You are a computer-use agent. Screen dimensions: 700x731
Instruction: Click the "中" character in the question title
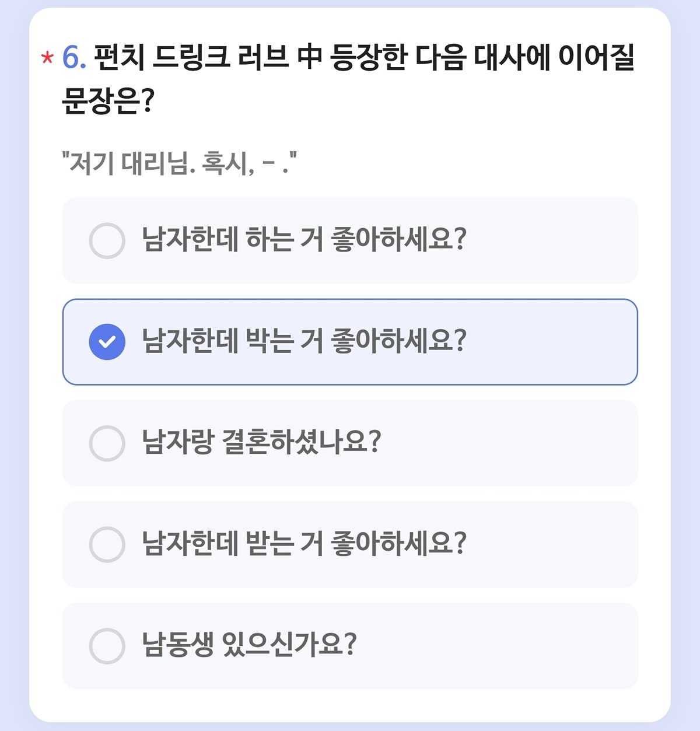pyautogui.click(x=309, y=58)
